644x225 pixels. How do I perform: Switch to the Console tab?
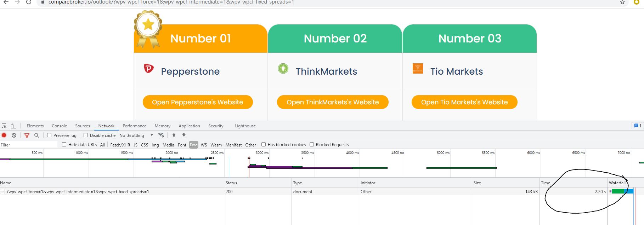pos(59,126)
